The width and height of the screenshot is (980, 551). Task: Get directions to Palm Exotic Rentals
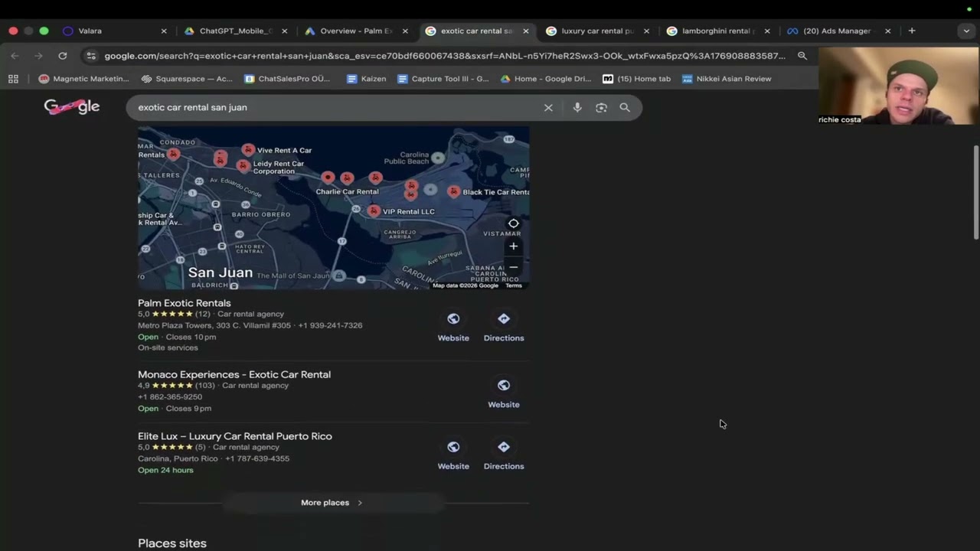tap(504, 319)
